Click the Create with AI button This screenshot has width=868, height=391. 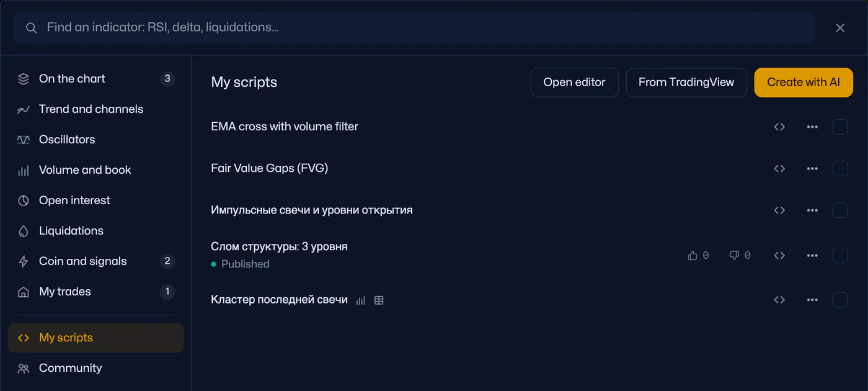pos(804,83)
